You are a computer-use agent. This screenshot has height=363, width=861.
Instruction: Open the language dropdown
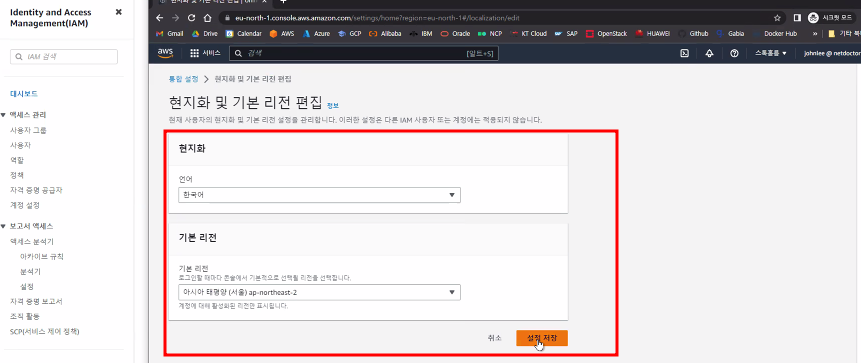pyautogui.click(x=320, y=195)
